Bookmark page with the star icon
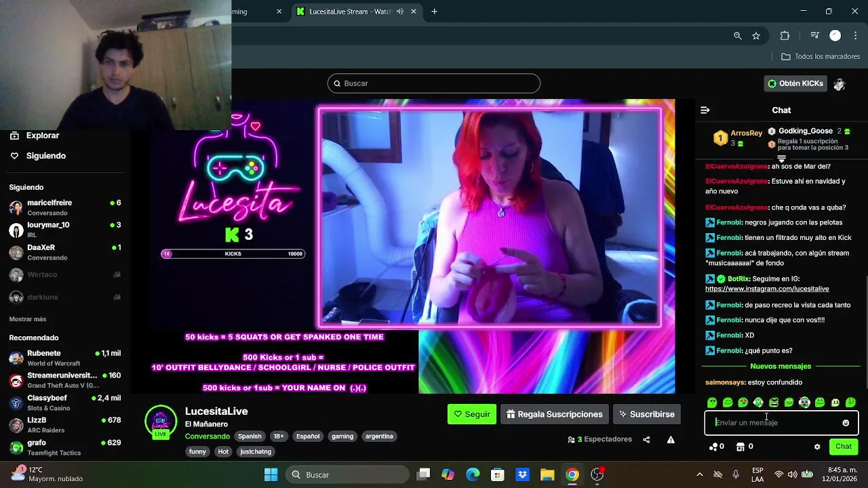 tap(756, 36)
